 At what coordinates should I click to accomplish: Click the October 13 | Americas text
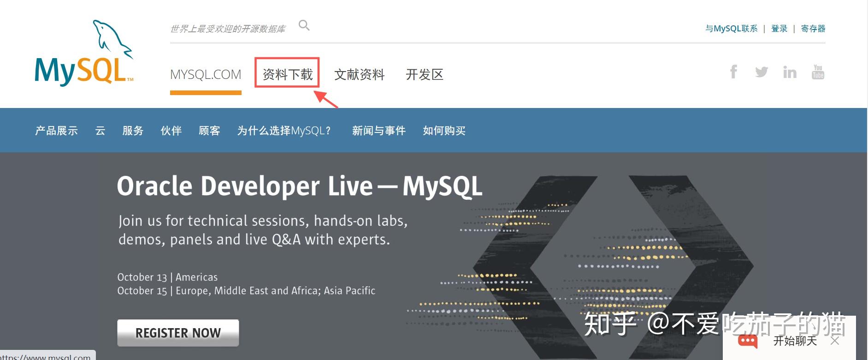[167, 277]
